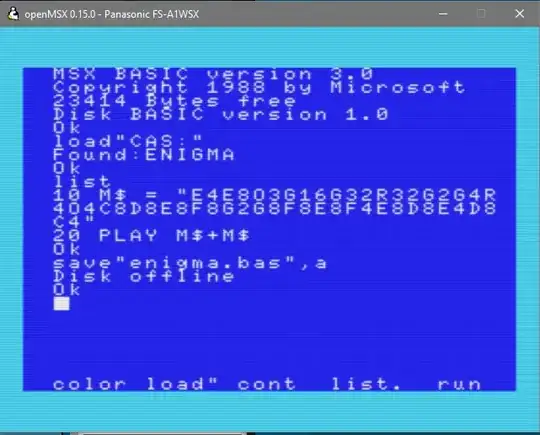Click the 'list.' function key label

click(x=366, y=384)
